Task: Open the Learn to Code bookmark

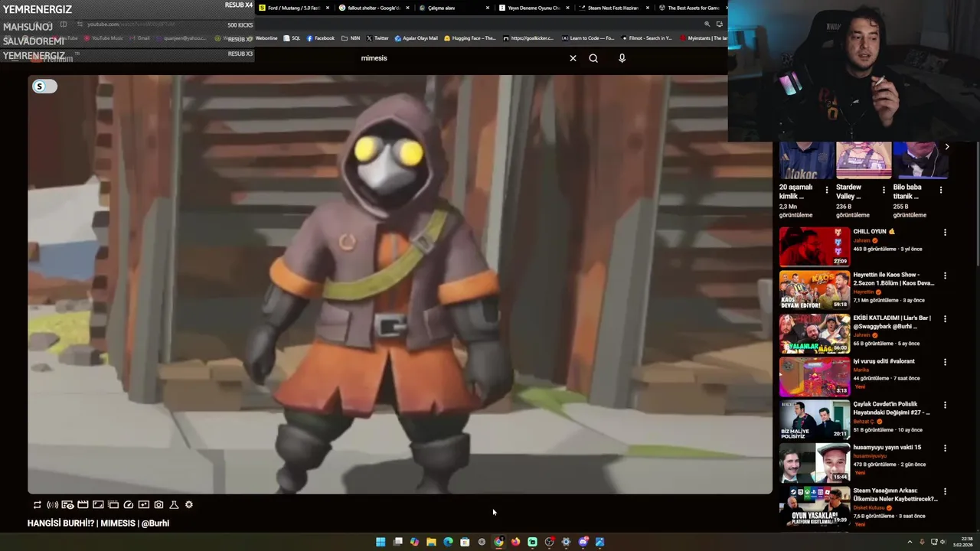Action: 588,38
